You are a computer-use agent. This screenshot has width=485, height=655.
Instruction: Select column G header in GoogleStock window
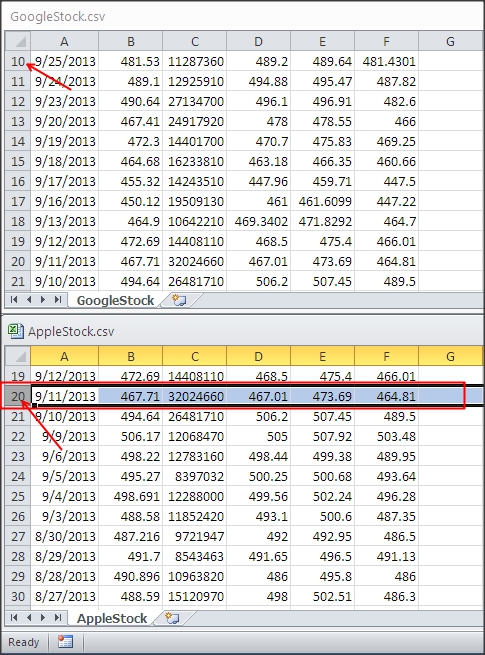[450, 41]
